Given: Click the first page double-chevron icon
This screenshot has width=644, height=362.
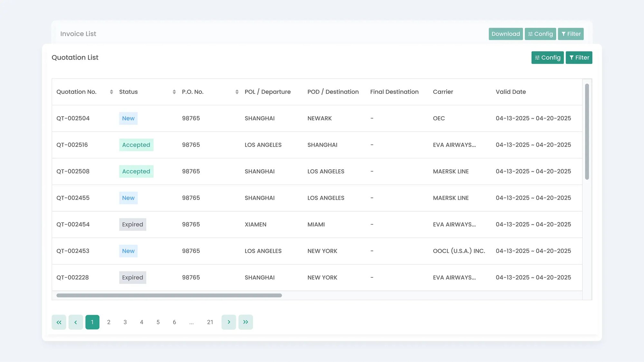Looking at the screenshot, I should (59, 322).
